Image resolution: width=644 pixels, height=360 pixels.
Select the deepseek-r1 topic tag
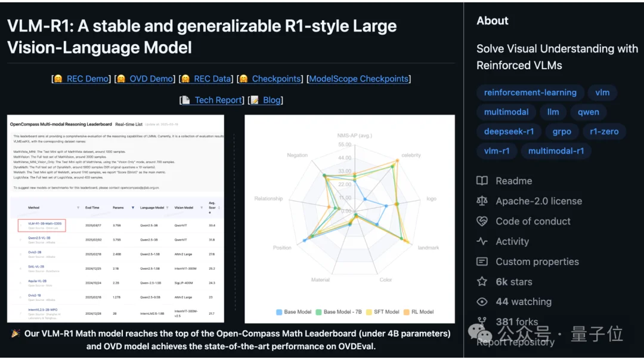coord(509,132)
